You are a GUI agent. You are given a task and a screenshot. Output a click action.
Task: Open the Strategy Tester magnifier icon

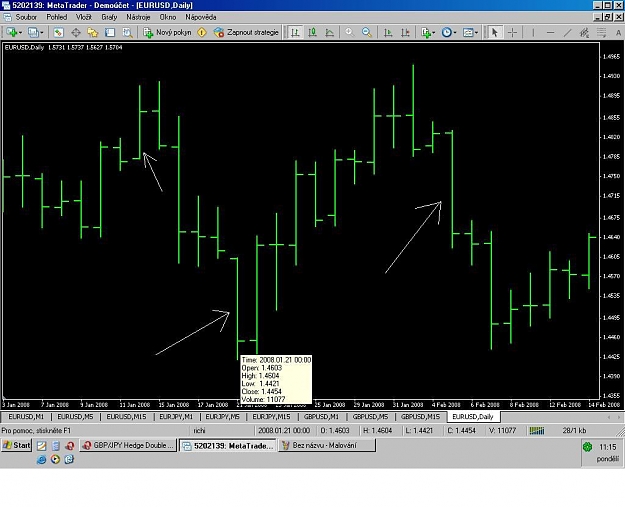point(127,32)
